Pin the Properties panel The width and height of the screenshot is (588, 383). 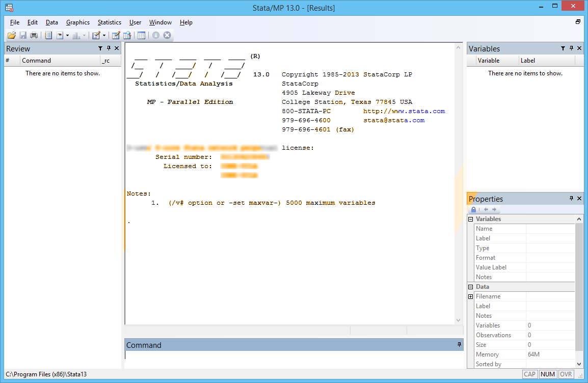click(571, 198)
